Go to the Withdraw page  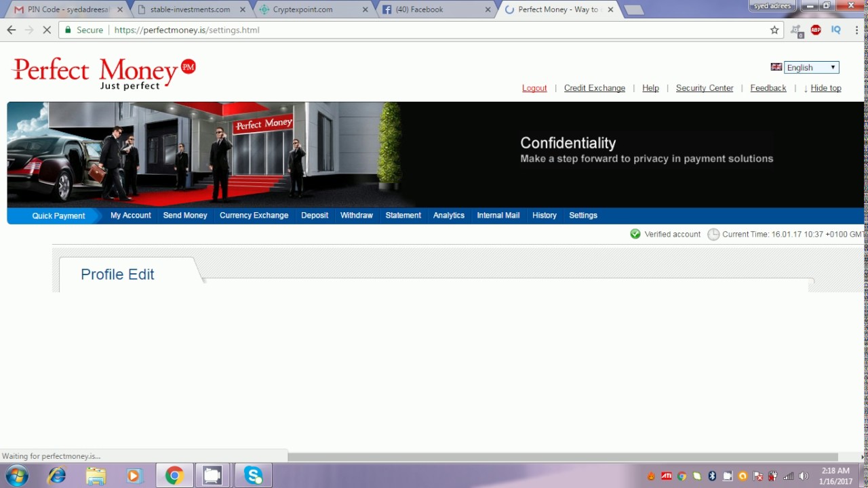pyautogui.click(x=357, y=216)
